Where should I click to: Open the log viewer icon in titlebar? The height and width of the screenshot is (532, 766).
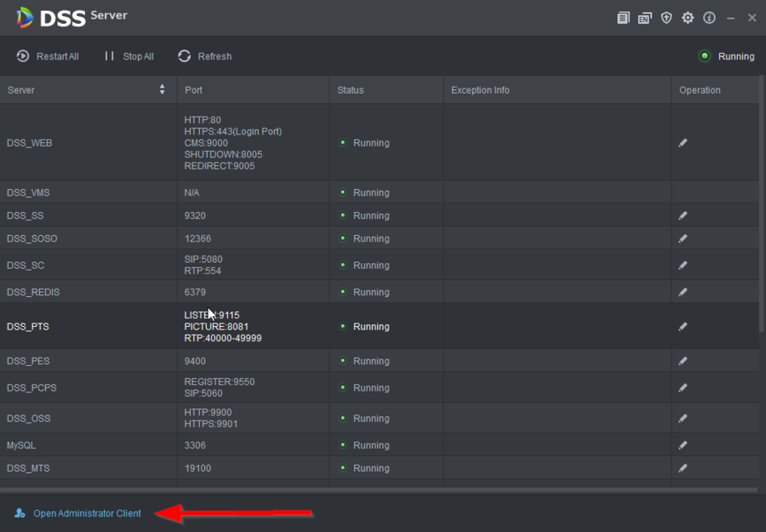click(623, 17)
